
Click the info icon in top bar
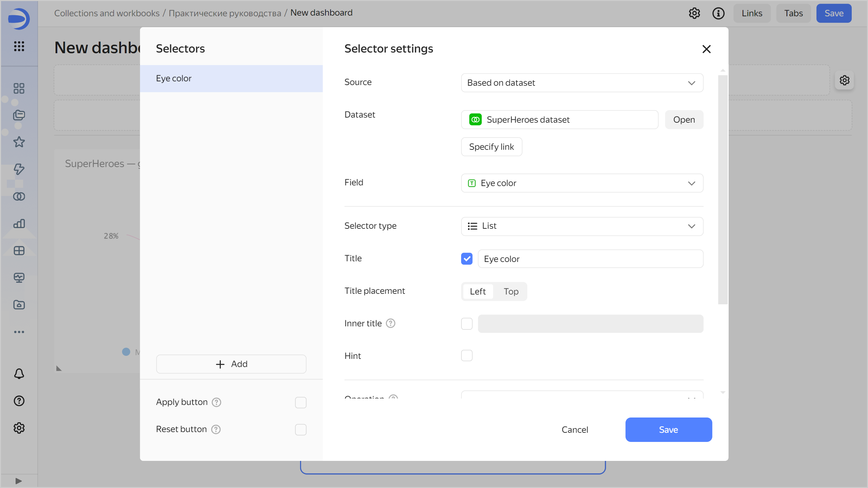[x=718, y=13]
